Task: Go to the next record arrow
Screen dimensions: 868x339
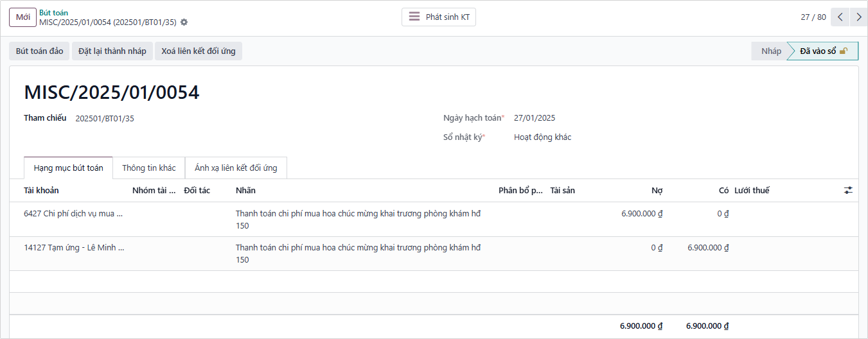Action: coord(858,17)
